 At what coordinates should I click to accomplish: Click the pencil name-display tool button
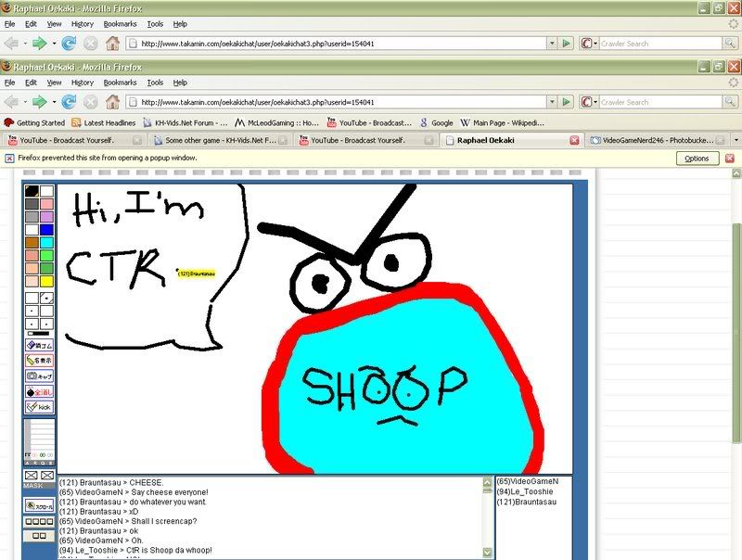[39, 360]
